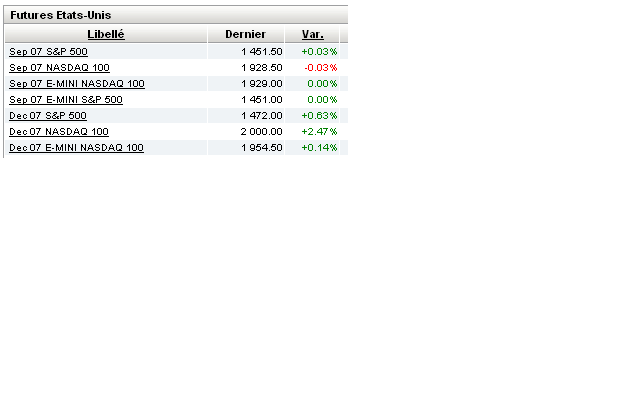Click the Dernier column header
The image size is (640, 400).
(x=245, y=34)
